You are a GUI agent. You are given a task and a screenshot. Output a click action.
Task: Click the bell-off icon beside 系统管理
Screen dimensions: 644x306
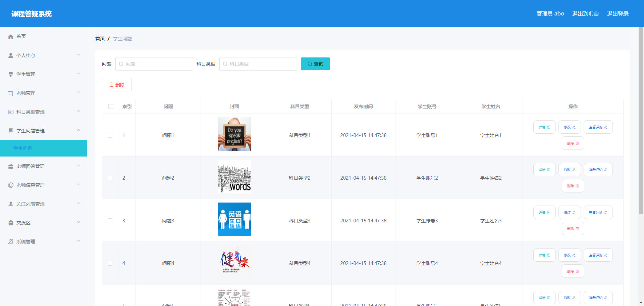11,242
